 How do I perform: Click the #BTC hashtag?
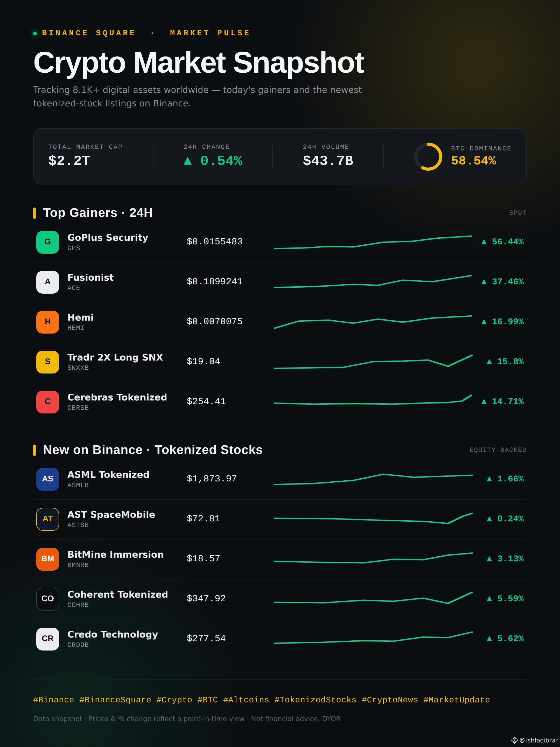coord(208,700)
